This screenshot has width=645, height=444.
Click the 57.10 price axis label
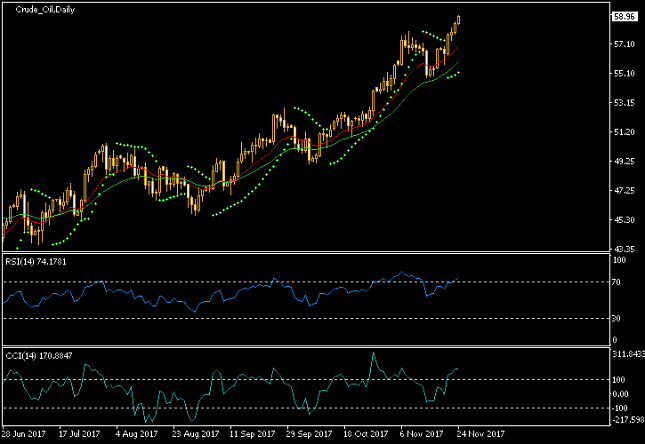(624, 44)
